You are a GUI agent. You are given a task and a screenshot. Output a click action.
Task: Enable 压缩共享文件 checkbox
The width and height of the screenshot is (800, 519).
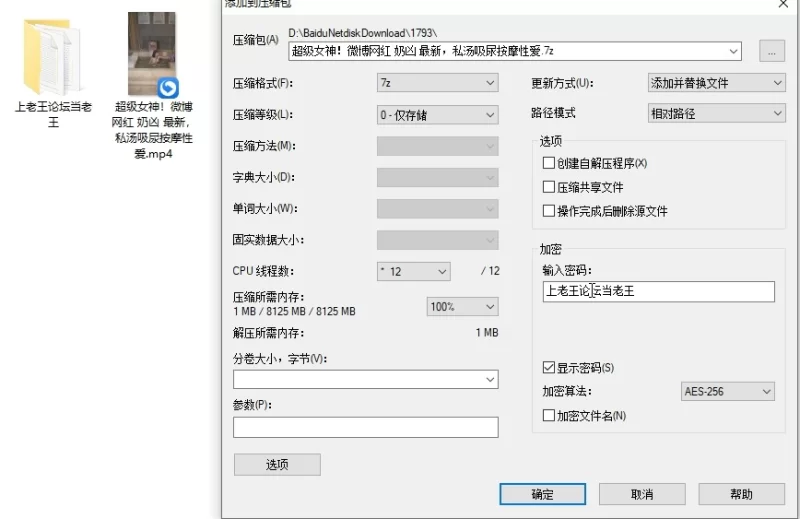(x=548, y=187)
